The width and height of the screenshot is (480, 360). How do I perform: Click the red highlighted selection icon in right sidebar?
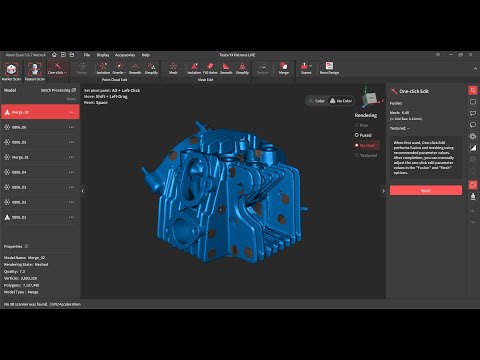pos(473,90)
